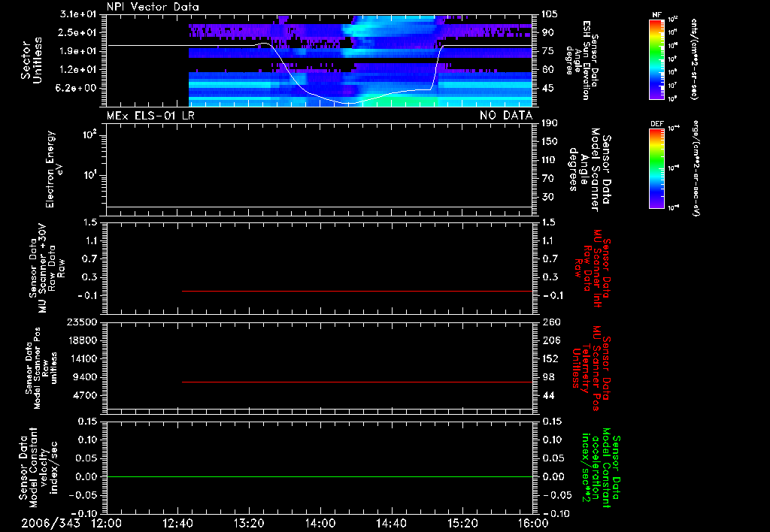Viewport: 770px width, 532px height.
Task: Click the green 'Model Constant acceleration' label
Action: pyautogui.click(x=601, y=467)
